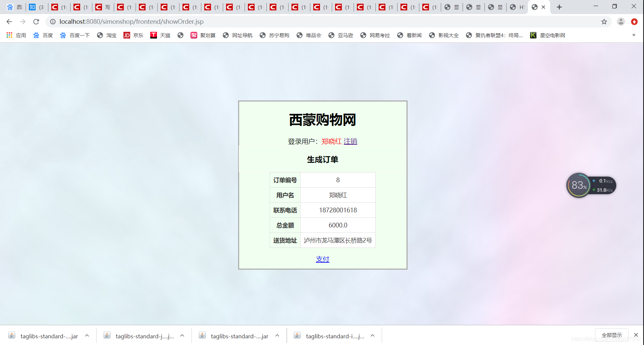The height and width of the screenshot is (345, 644).
Task: Open the 天猫 bookmark
Action: pyautogui.click(x=160, y=35)
